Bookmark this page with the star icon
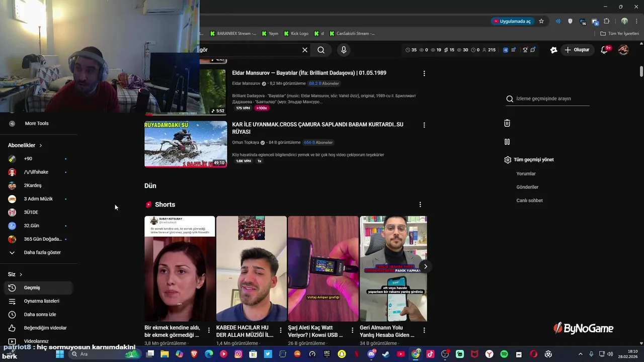 (541, 21)
